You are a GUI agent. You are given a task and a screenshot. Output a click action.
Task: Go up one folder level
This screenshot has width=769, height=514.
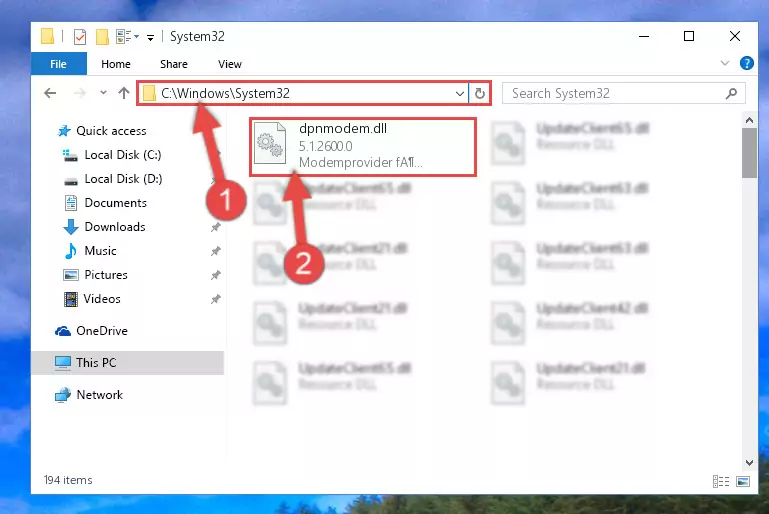click(x=124, y=92)
